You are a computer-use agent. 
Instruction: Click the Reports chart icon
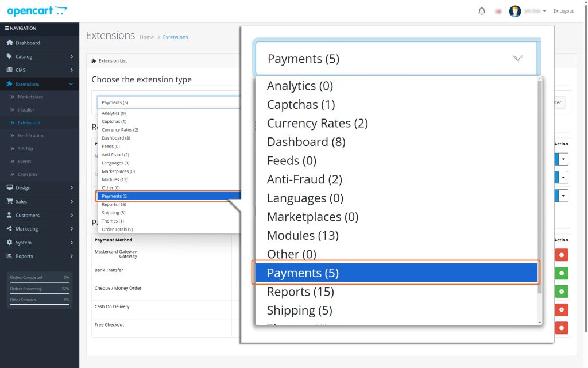(9, 256)
